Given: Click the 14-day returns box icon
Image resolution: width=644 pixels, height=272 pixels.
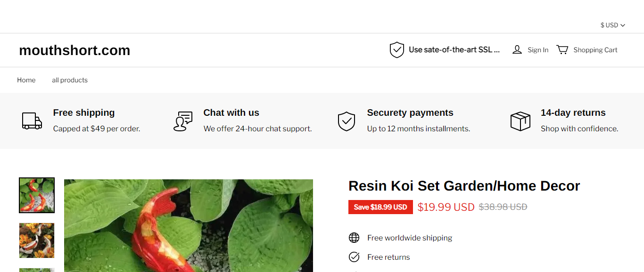Looking at the screenshot, I should point(520,121).
